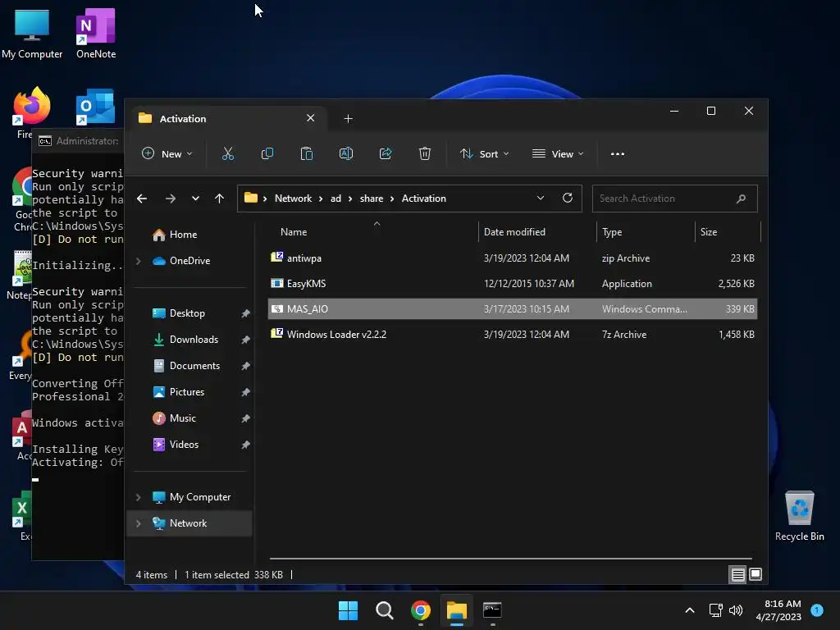The width and height of the screenshot is (840, 630).
Task: Show hidden tray icons chevron
Action: [690, 610]
